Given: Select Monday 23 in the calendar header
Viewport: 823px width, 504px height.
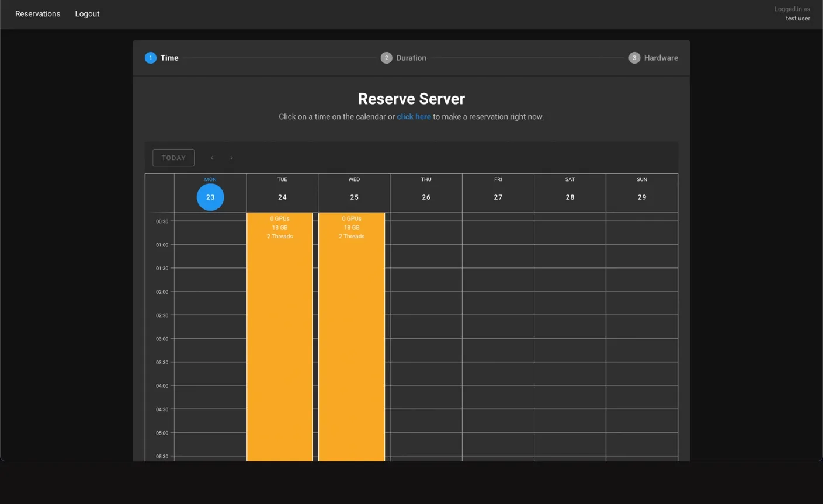Looking at the screenshot, I should pyautogui.click(x=210, y=197).
